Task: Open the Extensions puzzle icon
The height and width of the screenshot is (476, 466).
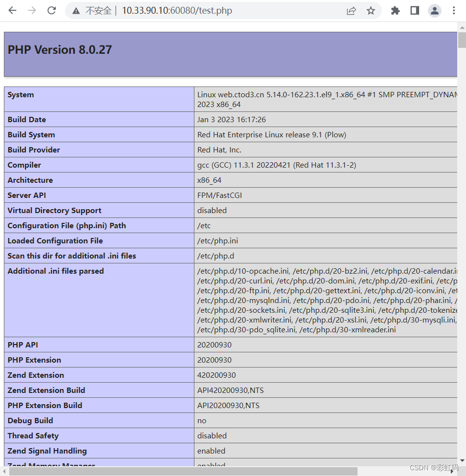Action: pos(395,11)
